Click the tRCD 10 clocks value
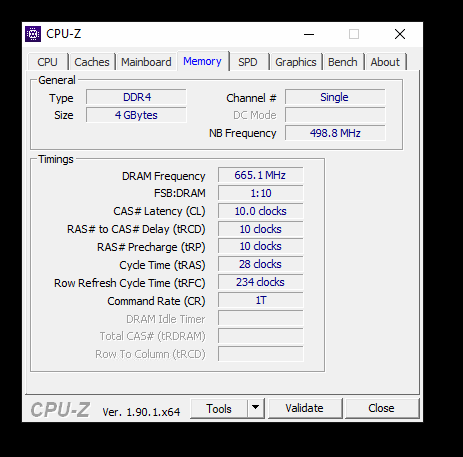 (261, 229)
